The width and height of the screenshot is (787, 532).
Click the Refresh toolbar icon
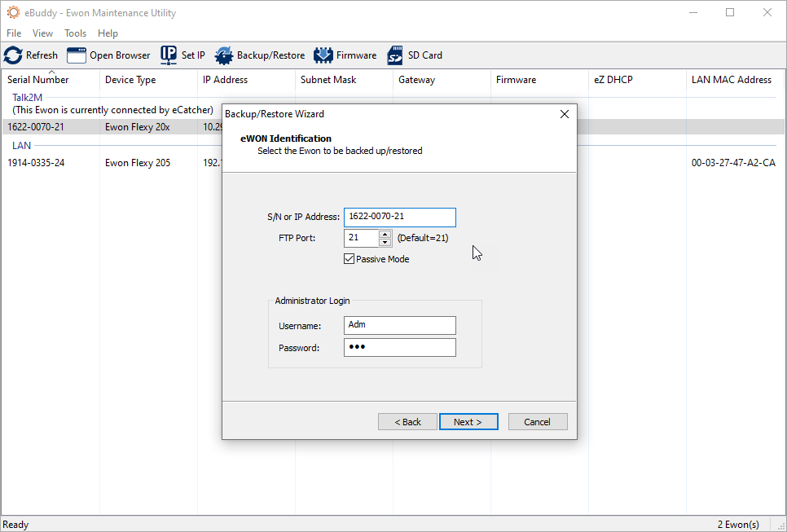tap(13, 55)
